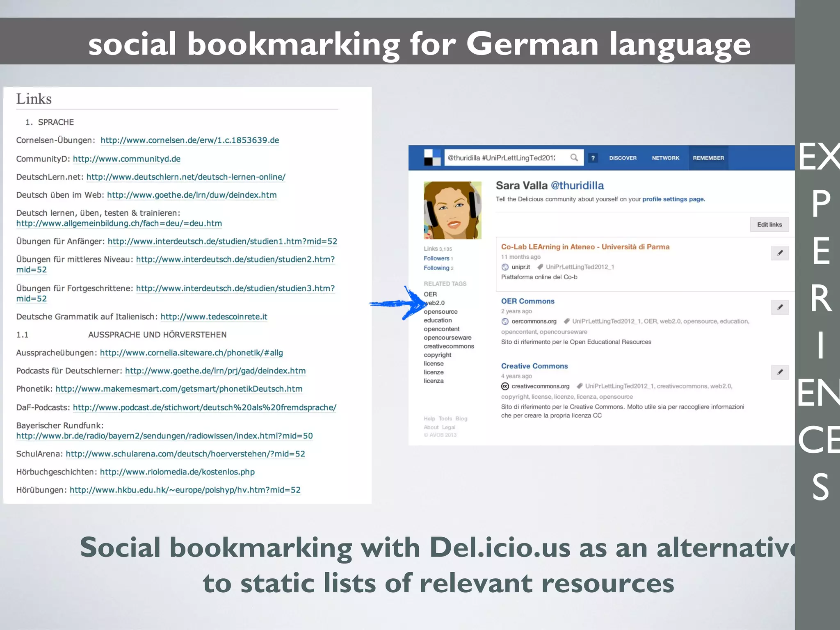Viewport: 840px width, 630px height.
Task: Open the allgemeinbildung.ch link
Action: (x=119, y=224)
